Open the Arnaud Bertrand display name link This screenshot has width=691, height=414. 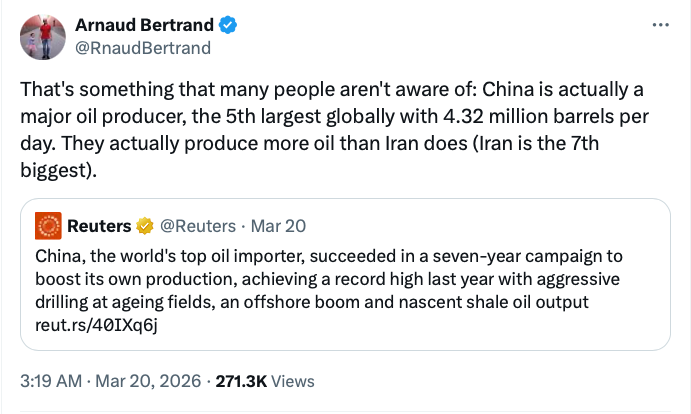(x=144, y=25)
